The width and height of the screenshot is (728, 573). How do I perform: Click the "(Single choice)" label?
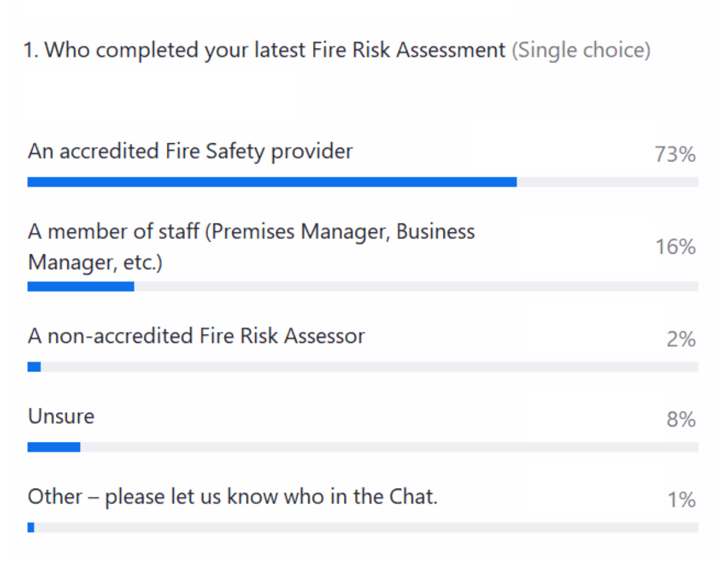[x=581, y=50]
